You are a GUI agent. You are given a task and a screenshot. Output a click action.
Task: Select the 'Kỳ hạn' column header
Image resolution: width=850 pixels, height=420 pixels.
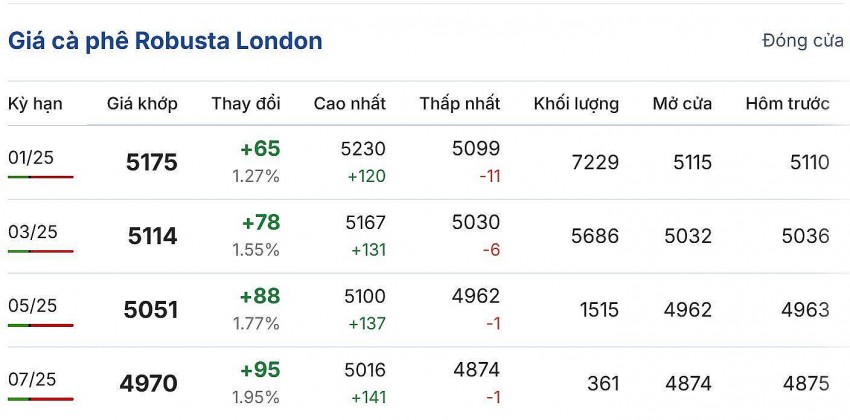(x=33, y=104)
